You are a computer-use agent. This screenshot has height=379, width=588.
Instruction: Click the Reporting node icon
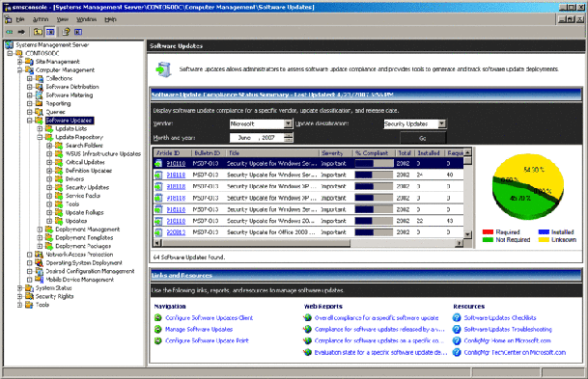(x=40, y=103)
